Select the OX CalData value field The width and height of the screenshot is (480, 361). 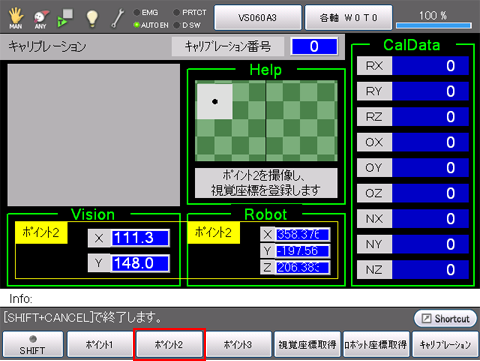click(430, 142)
